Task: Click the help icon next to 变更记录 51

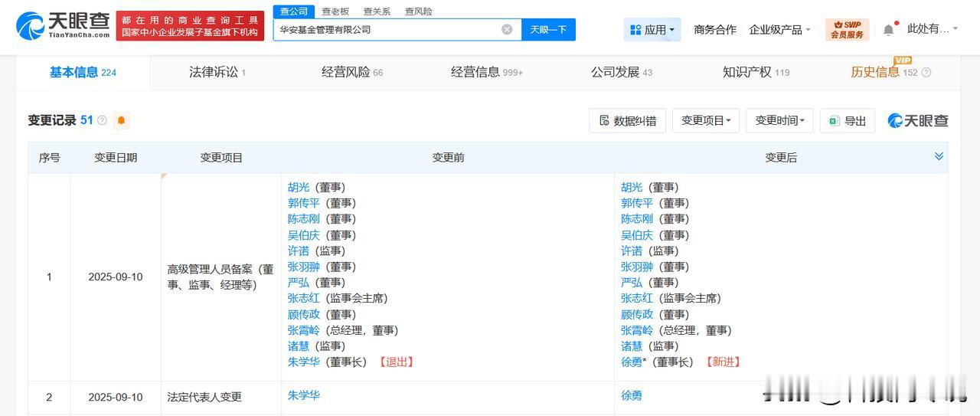Action: [103, 120]
